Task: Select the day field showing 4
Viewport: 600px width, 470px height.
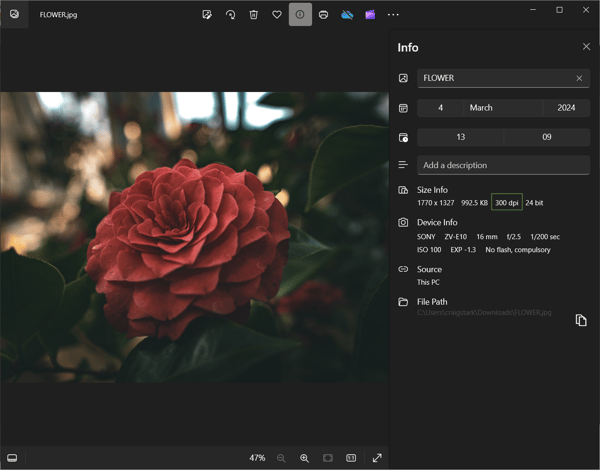Action: 440,108
